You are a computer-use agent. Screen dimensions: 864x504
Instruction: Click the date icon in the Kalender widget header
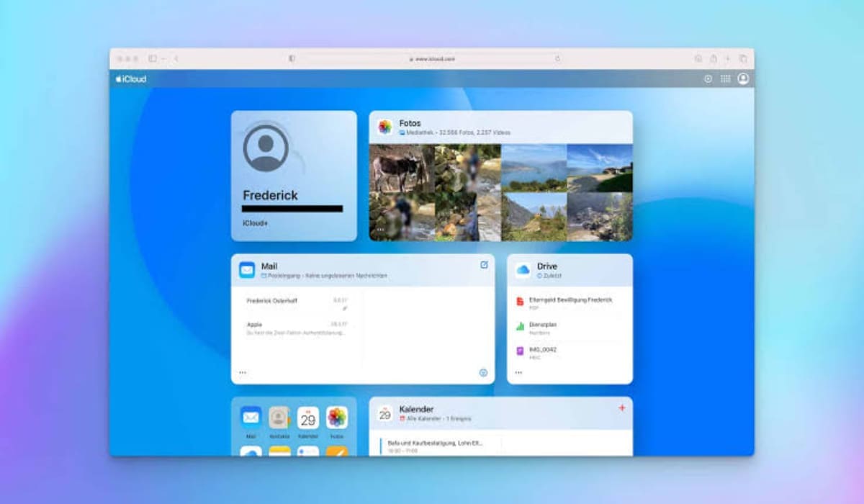[x=385, y=413]
